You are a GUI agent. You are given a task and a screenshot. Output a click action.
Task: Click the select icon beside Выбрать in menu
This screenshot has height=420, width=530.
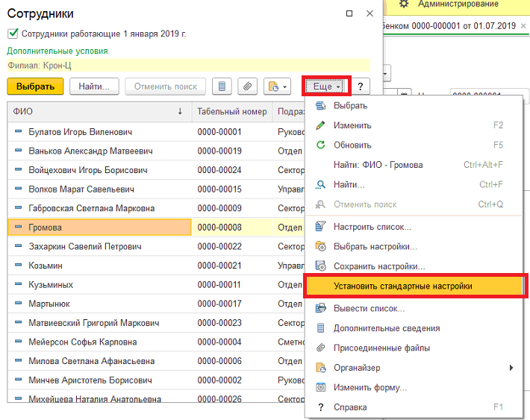(320, 106)
